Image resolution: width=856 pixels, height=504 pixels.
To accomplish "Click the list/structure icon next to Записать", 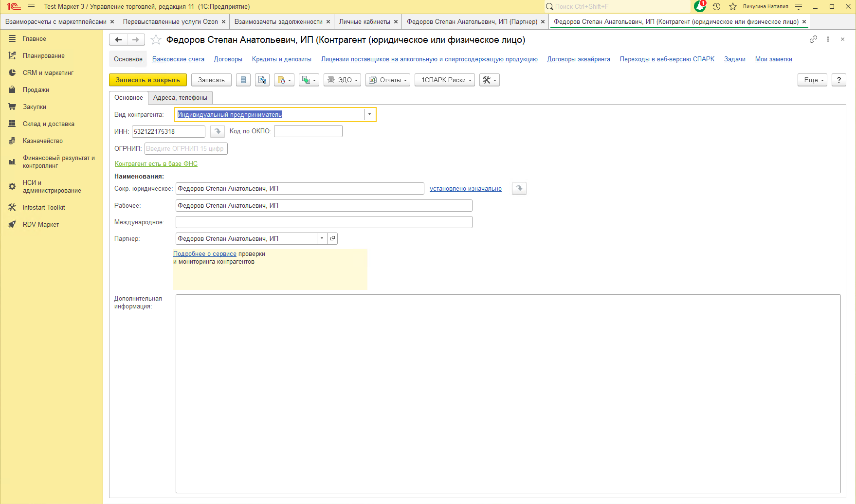I will (243, 80).
